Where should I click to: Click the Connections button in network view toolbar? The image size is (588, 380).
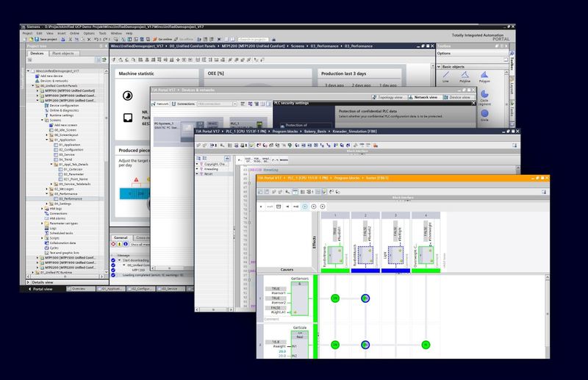tap(183, 104)
